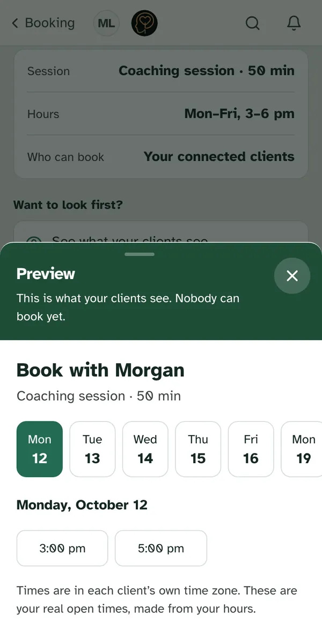Choose Thu 15 in date strip
This screenshot has height=644, width=322.
[198, 449]
